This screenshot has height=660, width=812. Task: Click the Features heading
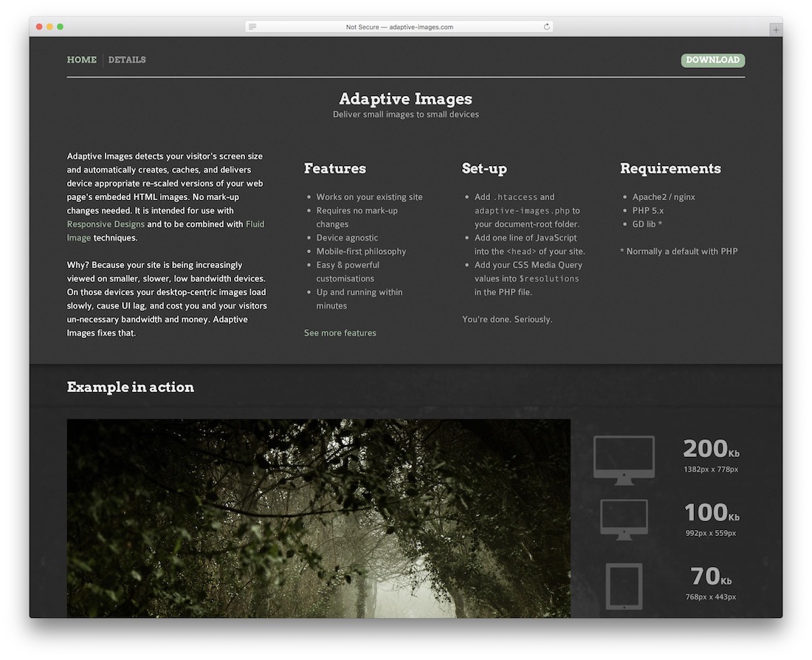[334, 168]
